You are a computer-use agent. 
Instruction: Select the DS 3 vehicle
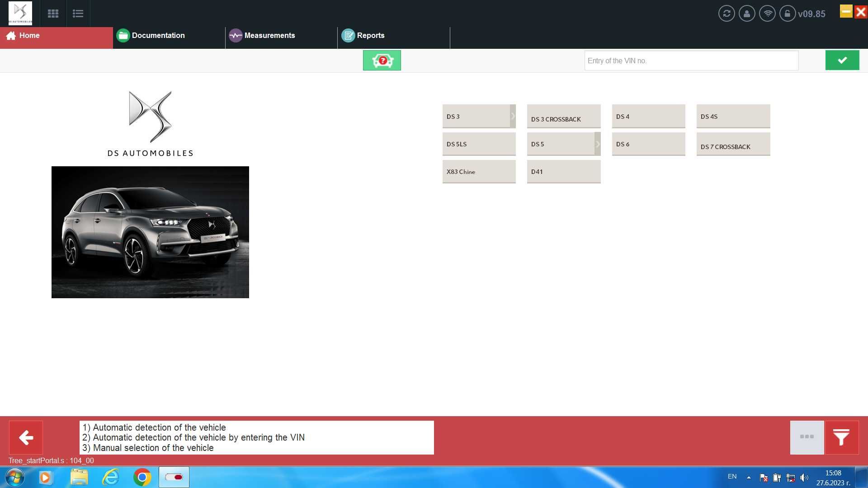(476, 116)
